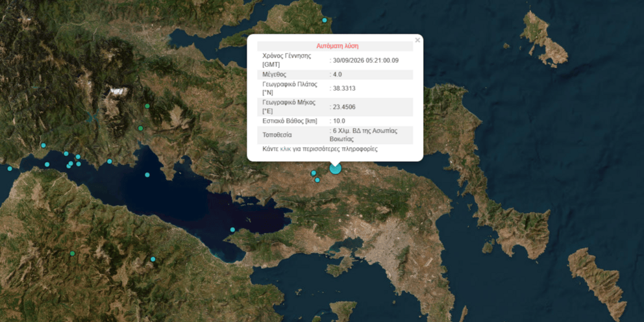644x322 pixels.
Task: Select the cyan marker inland in the Peloponnese
Action: [153, 259]
